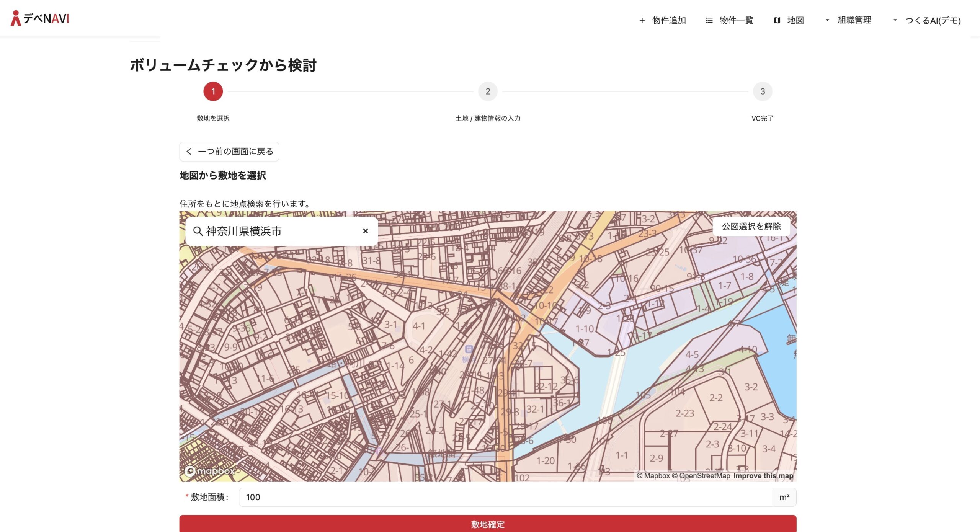Click the back chevron arrow icon
Screen dimensions: 980x532
189,152
